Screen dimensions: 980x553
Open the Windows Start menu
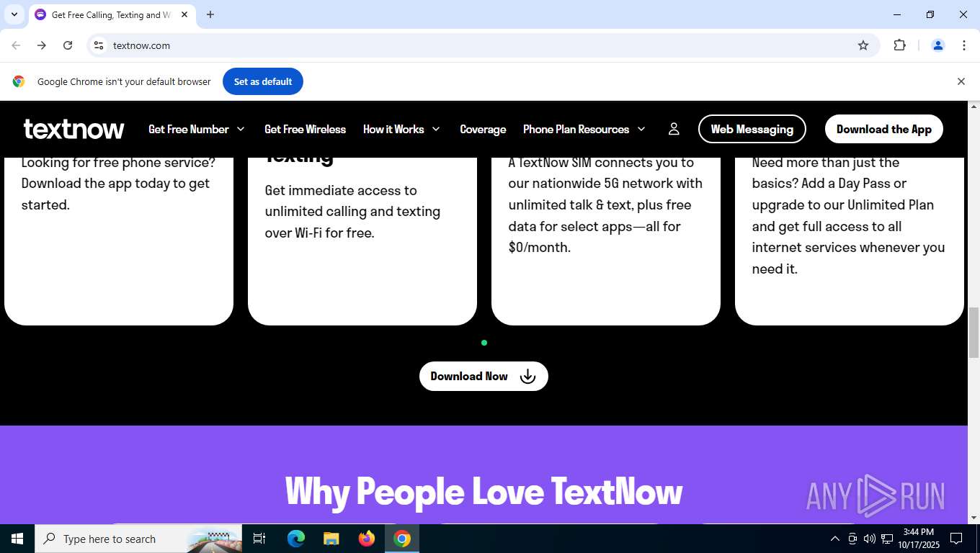17,539
